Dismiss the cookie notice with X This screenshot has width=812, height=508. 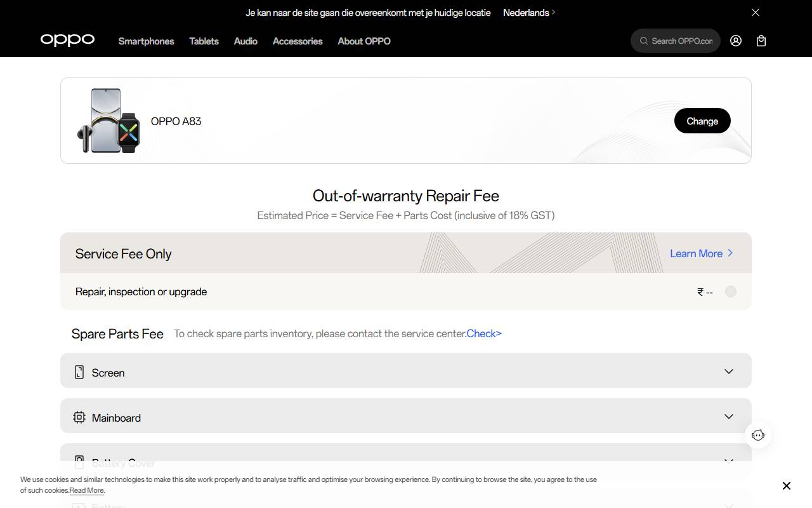[x=787, y=486]
